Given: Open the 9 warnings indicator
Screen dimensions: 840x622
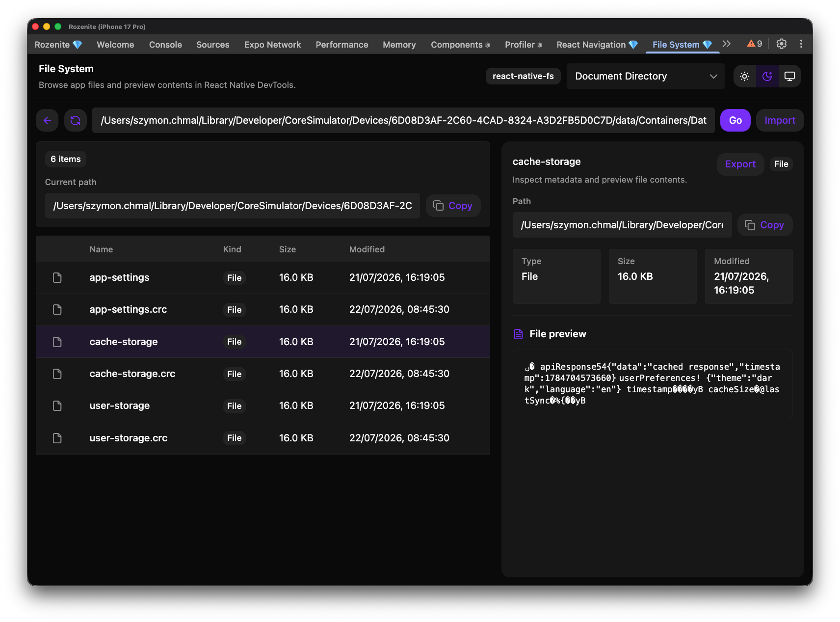Looking at the screenshot, I should (x=755, y=44).
